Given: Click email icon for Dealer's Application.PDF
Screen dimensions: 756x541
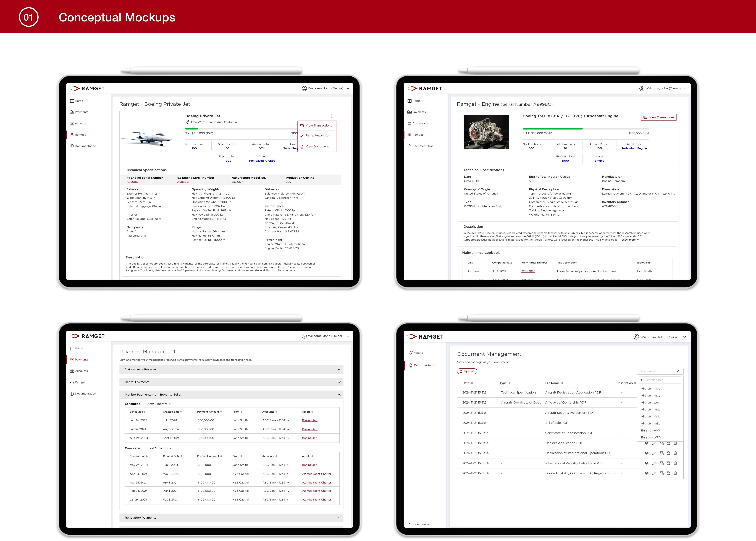Looking at the screenshot, I should click(661, 443).
